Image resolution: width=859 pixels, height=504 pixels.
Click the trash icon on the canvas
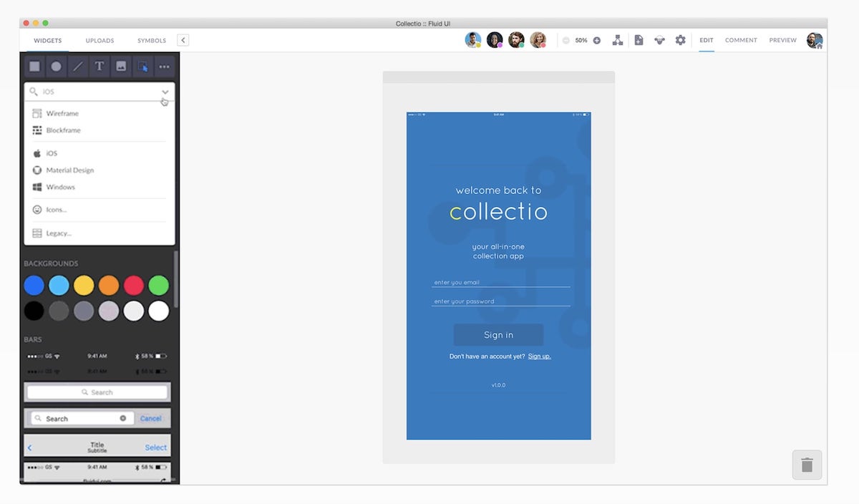[807, 465]
